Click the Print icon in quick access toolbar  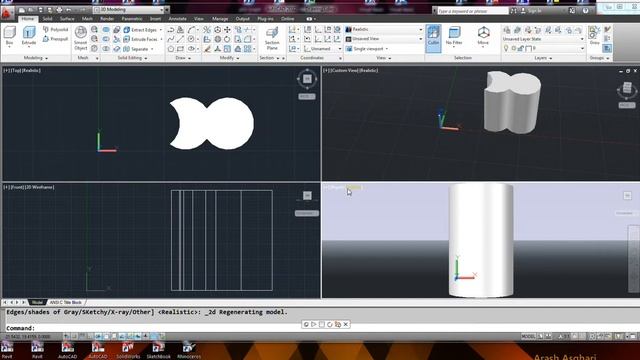point(59,10)
